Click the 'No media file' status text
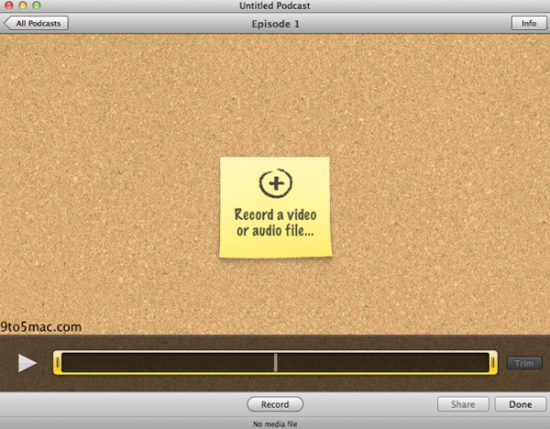 [x=275, y=424]
